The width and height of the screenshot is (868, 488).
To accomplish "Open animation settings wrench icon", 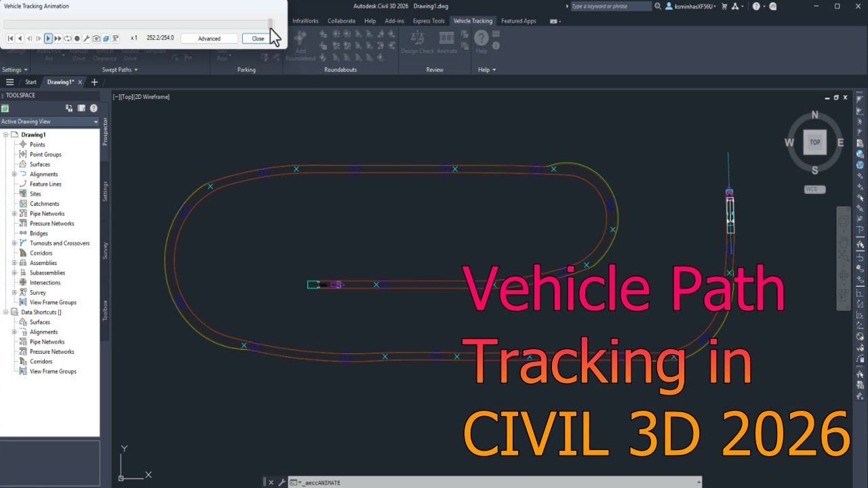I will tap(87, 39).
